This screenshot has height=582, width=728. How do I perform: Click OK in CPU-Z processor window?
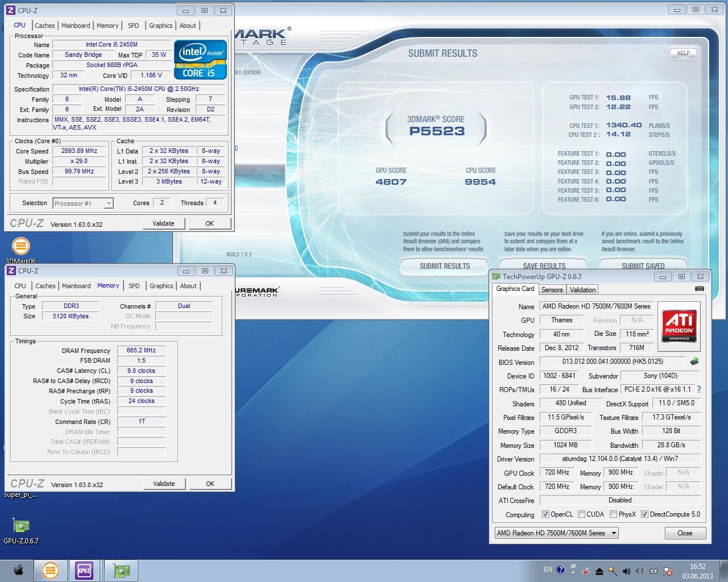[x=209, y=223]
